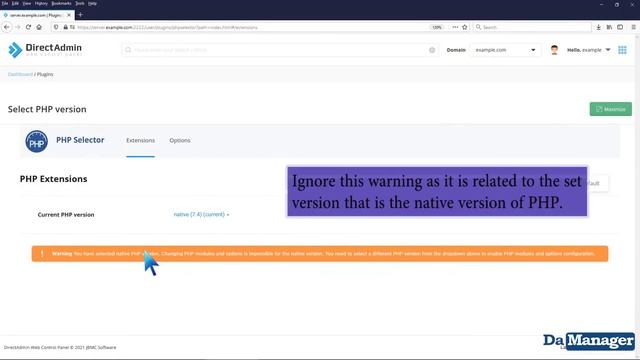Click the Domain label text

[456, 50]
